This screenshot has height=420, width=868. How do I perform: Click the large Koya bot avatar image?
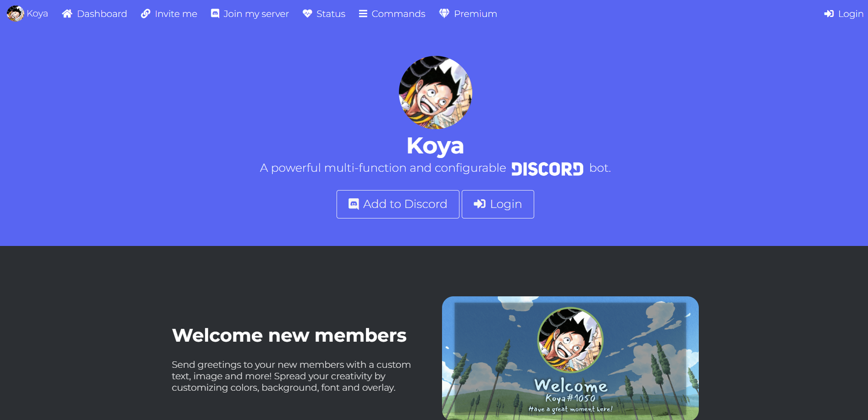pyautogui.click(x=436, y=93)
